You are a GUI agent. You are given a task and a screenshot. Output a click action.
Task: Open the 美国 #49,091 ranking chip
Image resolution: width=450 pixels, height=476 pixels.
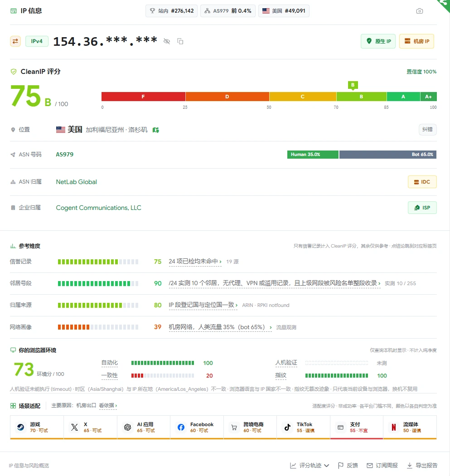[284, 11]
